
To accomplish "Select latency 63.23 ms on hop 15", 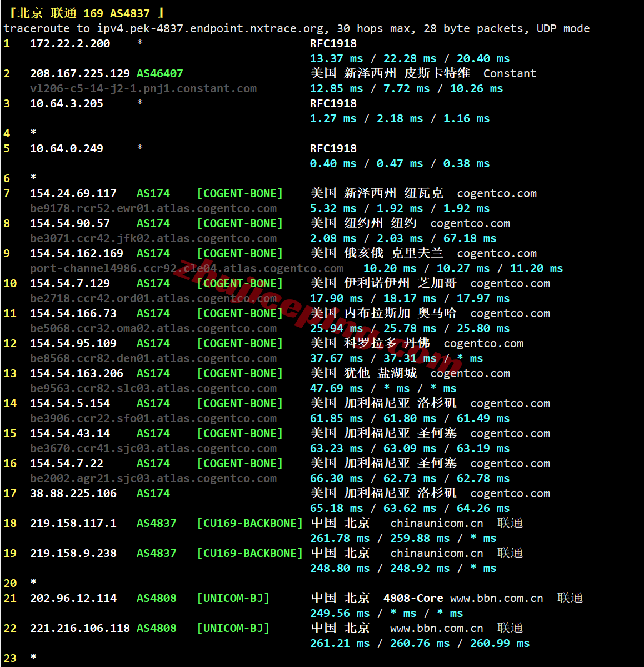I will [x=337, y=448].
